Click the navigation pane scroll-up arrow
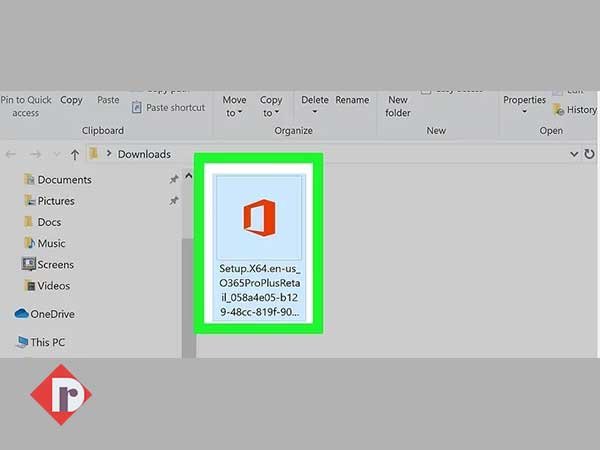This screenshot has width=600, height=450. tap(188, 176)
